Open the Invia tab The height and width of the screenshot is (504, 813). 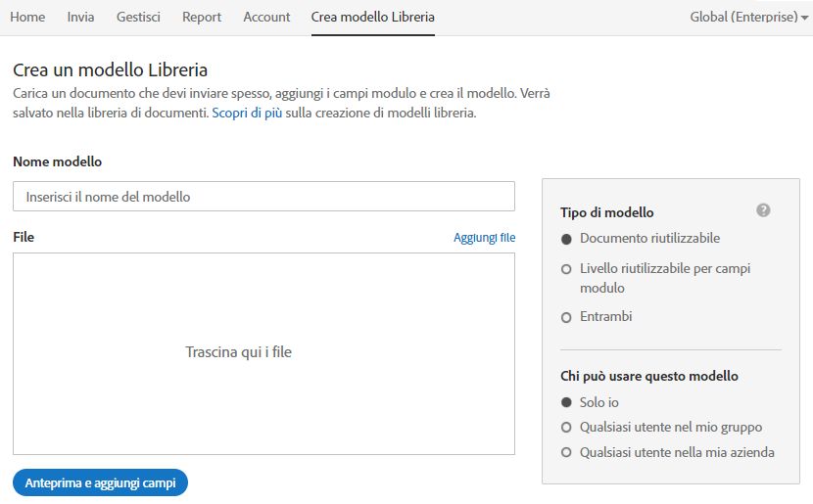tap(80, 17)
